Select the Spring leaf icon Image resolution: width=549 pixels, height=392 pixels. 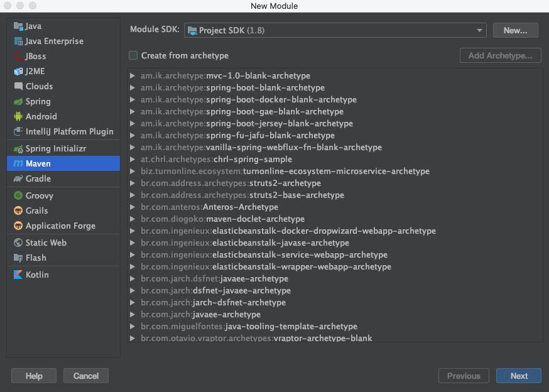tap(18, 101)
